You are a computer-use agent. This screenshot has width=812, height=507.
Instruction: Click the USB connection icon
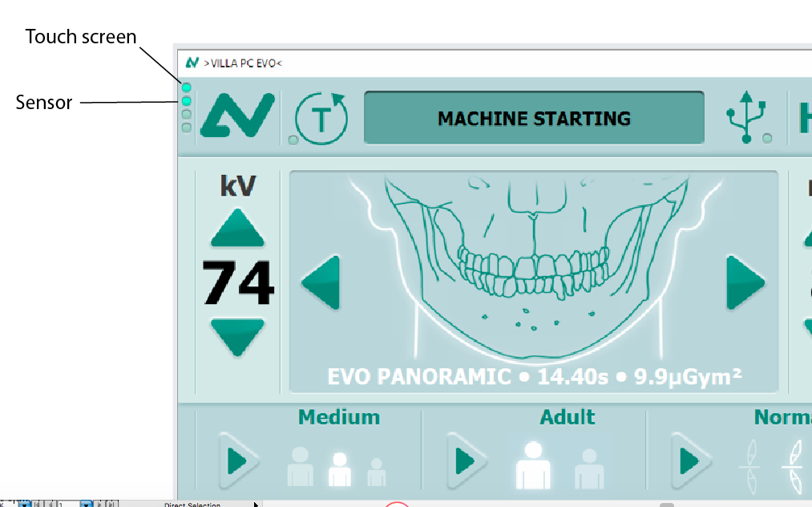coord(746,116)
